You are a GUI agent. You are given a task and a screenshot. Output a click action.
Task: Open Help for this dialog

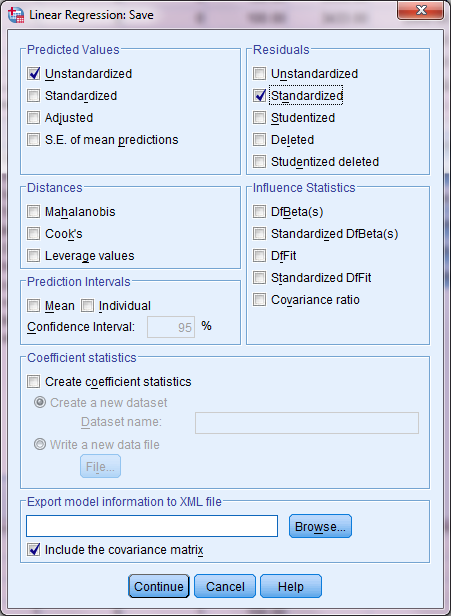click(291, 586)
